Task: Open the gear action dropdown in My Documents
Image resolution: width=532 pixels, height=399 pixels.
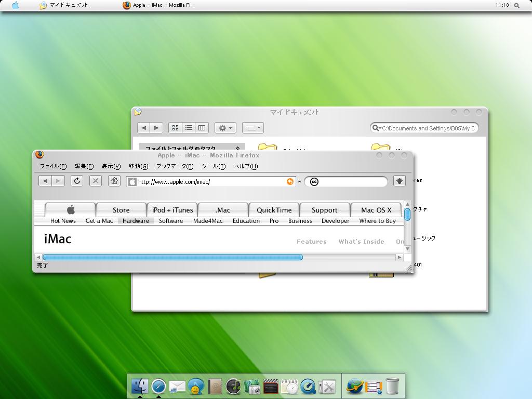Action: (225, 128)
